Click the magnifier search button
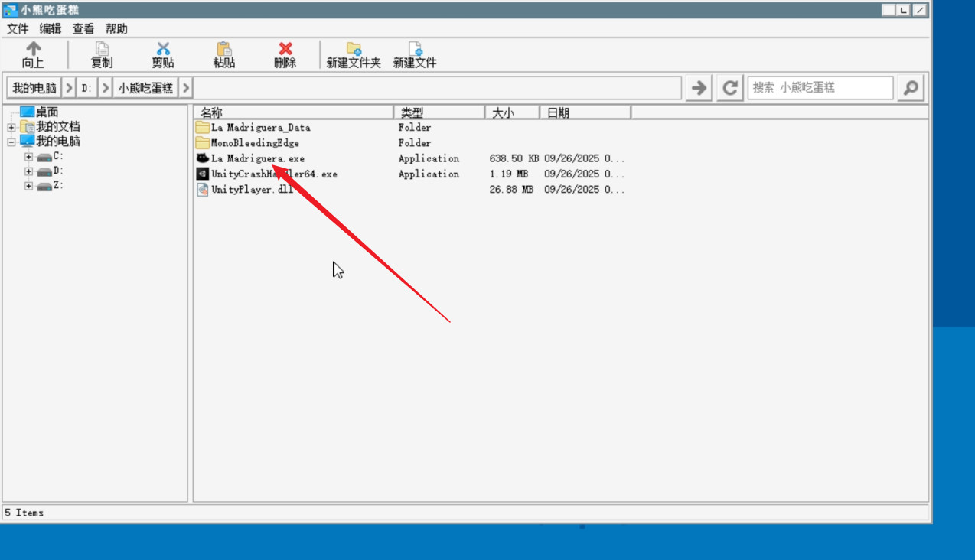 pos(911,88)
